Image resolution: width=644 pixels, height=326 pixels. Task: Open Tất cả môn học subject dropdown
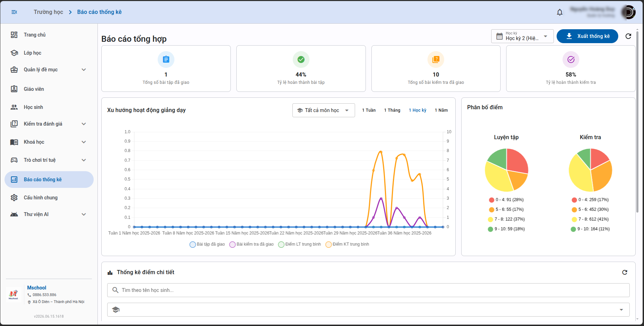pyautogui.click(x=324, y=110)
